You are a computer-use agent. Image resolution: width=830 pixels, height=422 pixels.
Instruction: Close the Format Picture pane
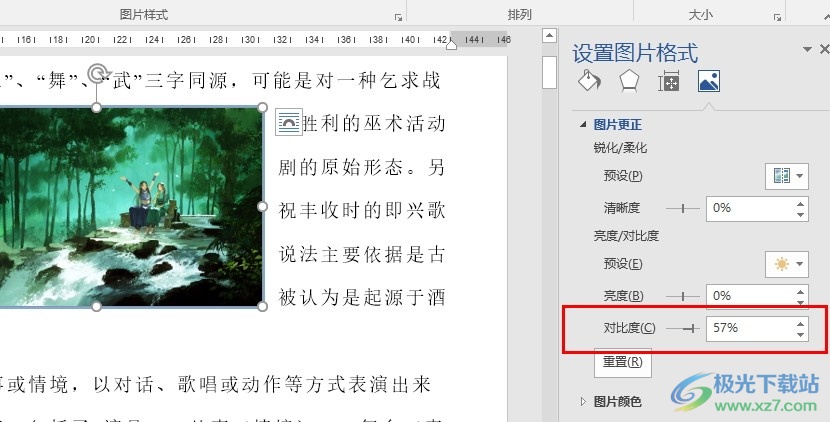(x=824, y=50)
